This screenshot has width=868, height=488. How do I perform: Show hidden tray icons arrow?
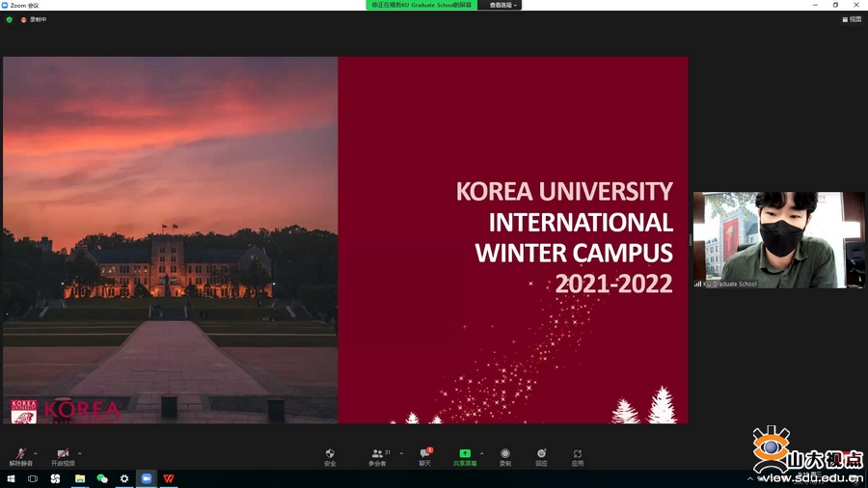pyautogui.click(x=750, y=479)
